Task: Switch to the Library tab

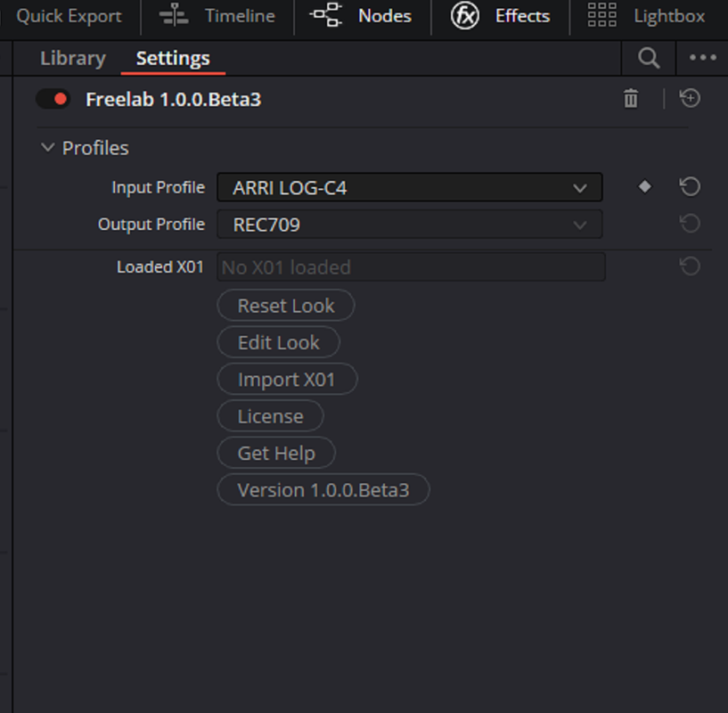Action: point(73,58)
